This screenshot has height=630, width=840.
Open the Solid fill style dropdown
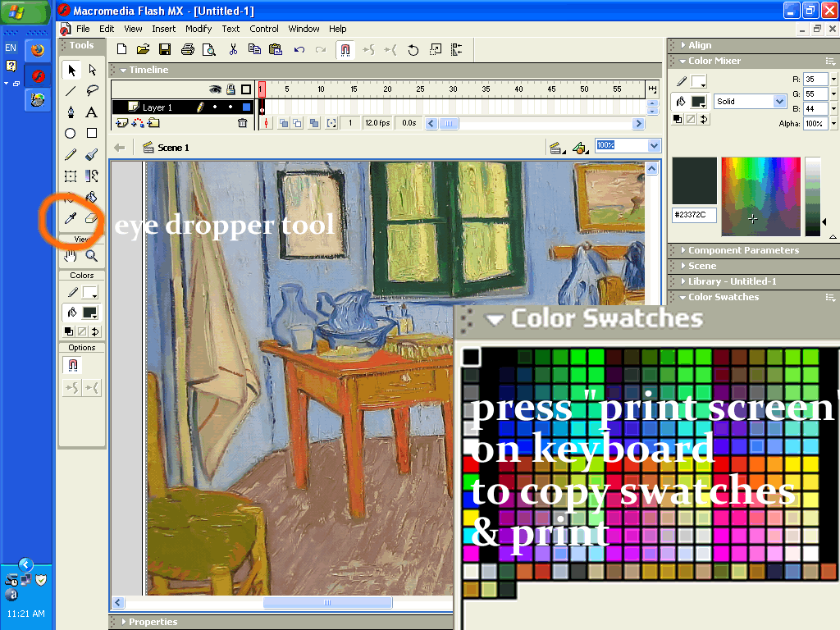[x=779, y=101]
